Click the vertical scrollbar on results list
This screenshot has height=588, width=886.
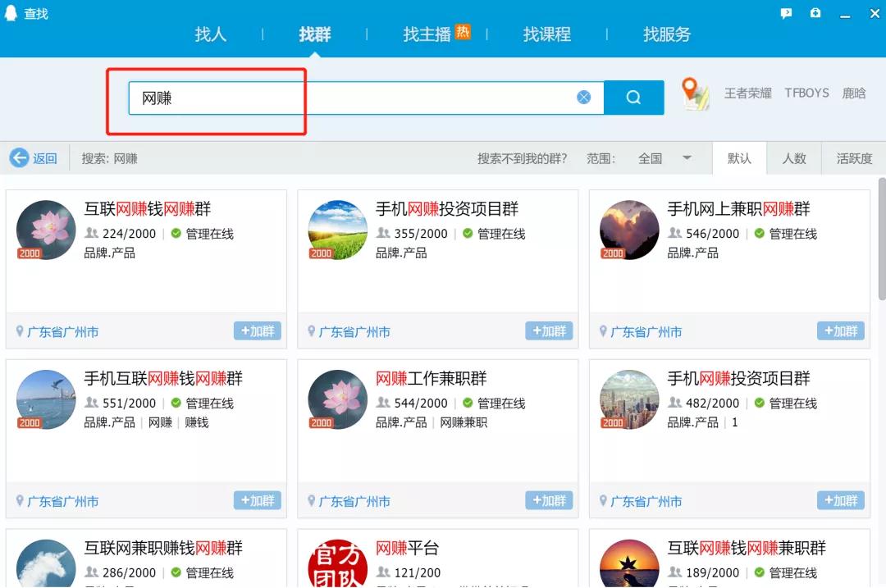[x=881, y=238]
